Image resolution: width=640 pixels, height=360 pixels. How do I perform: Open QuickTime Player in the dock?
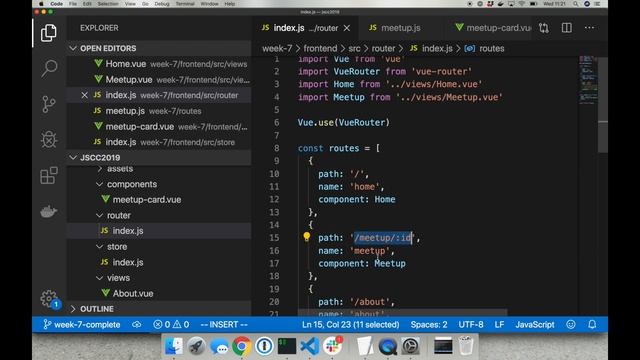click(387, 346)
